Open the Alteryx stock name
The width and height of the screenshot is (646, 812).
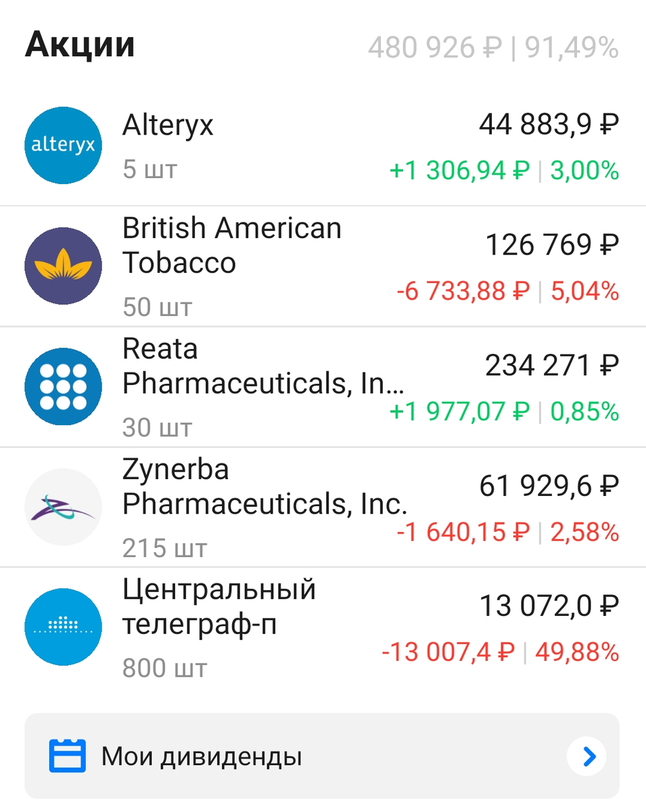[x=168, y=125]
